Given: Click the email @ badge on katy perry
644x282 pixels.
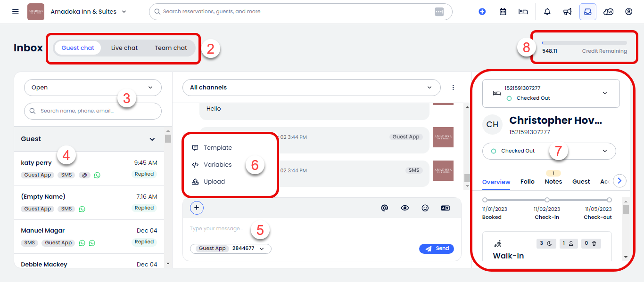Looking at the screenshot, I should (84, 175).
